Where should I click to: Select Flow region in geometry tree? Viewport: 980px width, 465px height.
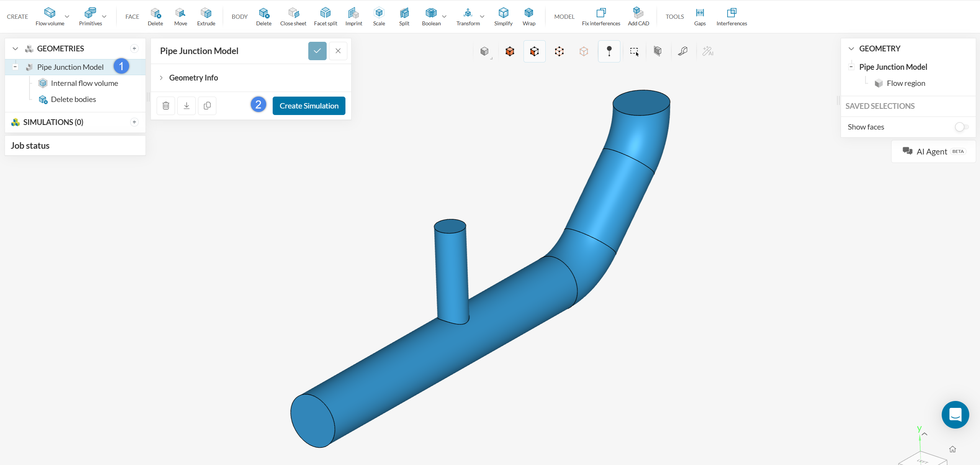click(905, 83)
